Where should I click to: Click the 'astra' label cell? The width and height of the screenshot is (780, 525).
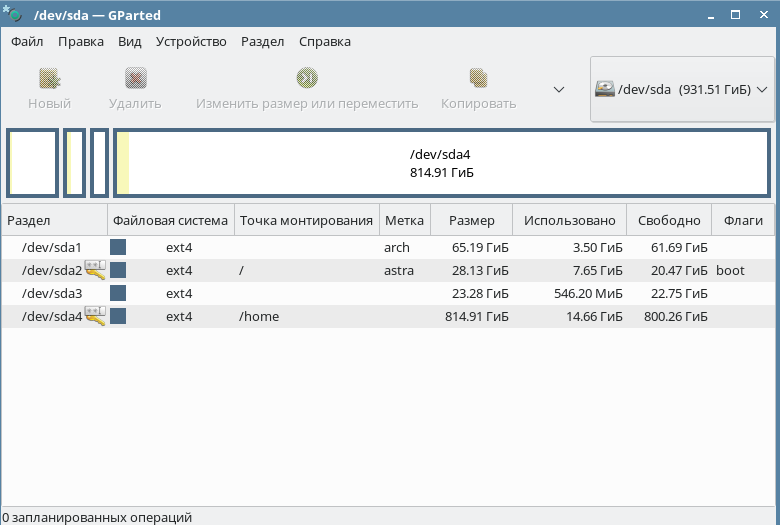tap(398, 270)
